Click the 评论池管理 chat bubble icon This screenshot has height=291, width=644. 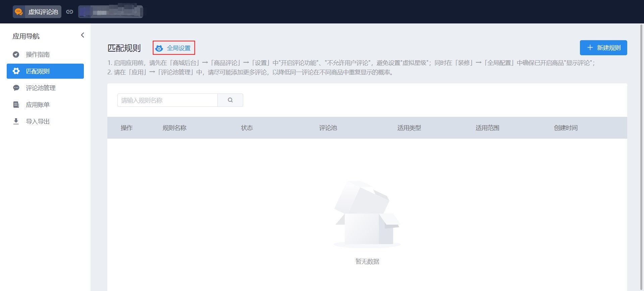pos(16,88)
